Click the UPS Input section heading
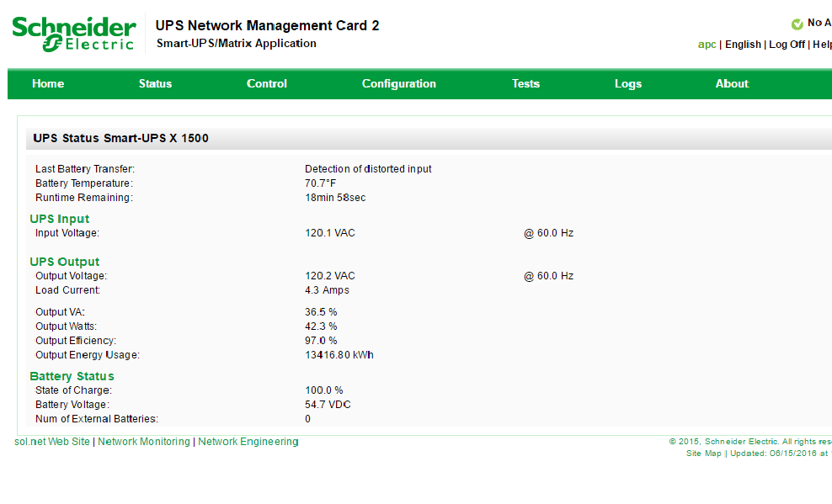 point(60,219)
